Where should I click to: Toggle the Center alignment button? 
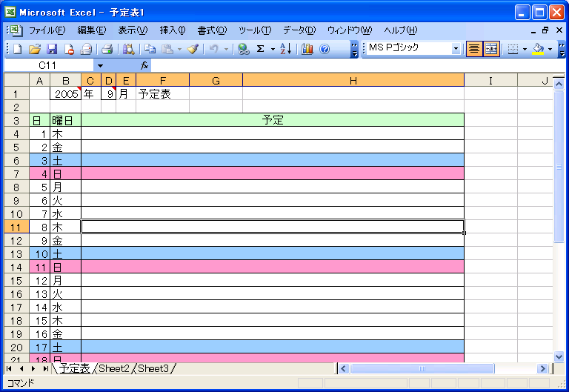[474, 49]
